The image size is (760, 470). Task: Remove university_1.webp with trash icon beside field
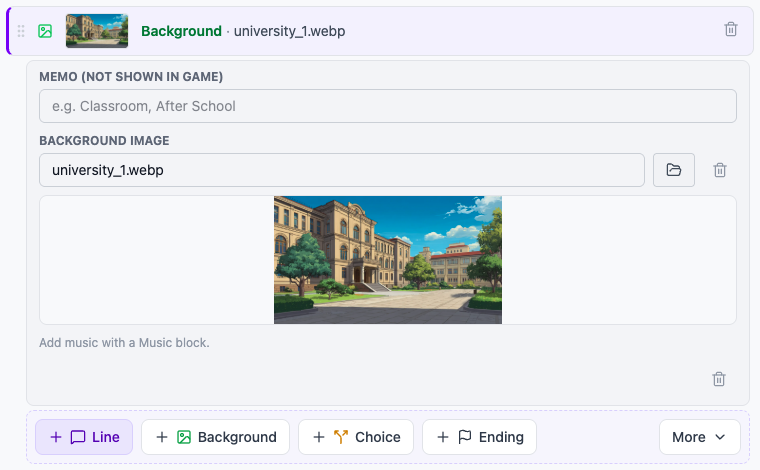pyautogui.click(x=720, y=170)
